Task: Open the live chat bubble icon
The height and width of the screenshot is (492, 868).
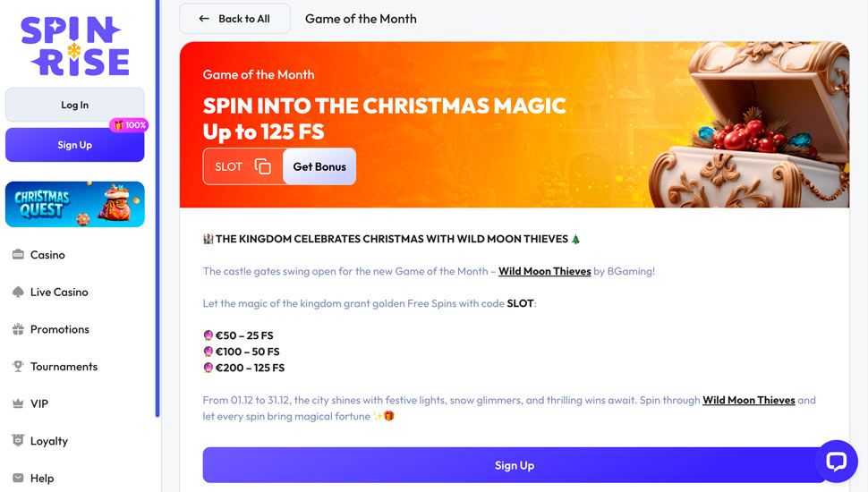Action: (x=836, y=462)
